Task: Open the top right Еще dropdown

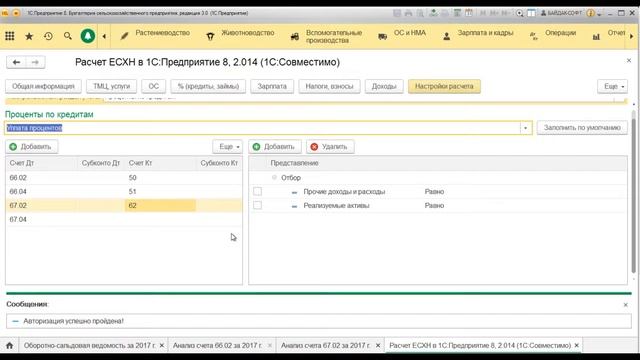Action: [612, 87]
